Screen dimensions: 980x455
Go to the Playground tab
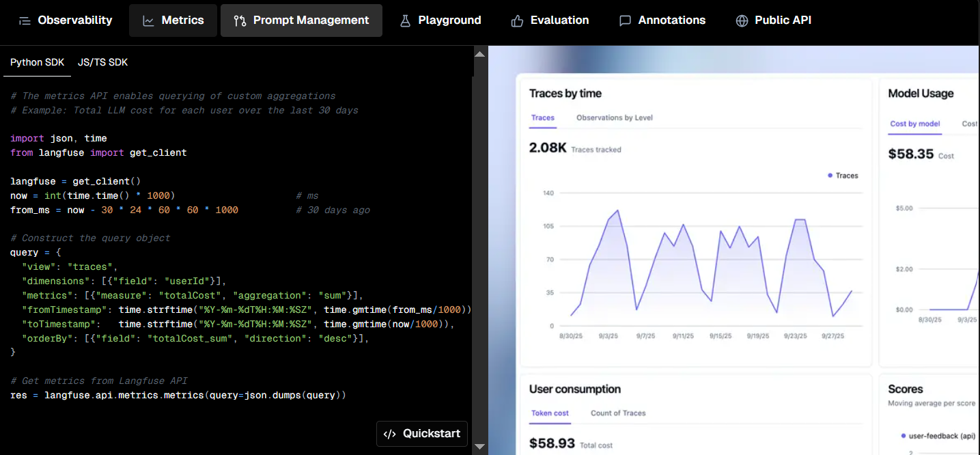(440, 20)
